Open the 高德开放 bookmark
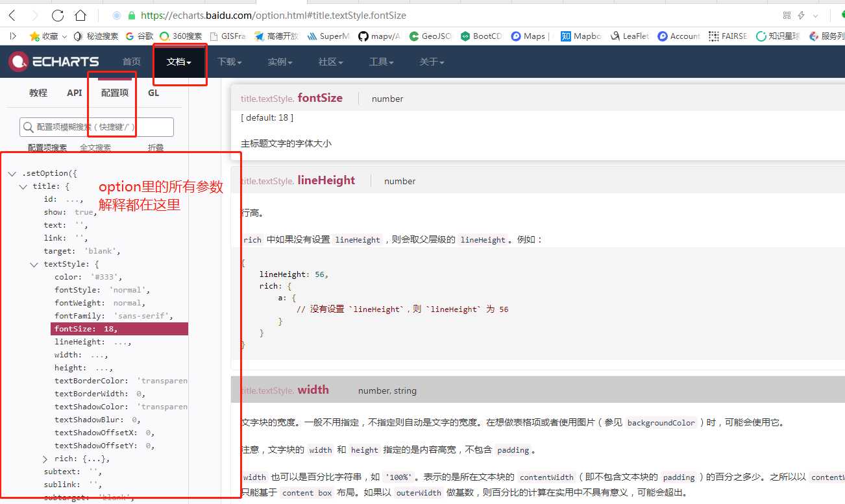This screenshot has width=845, height=504. (276, 36)
